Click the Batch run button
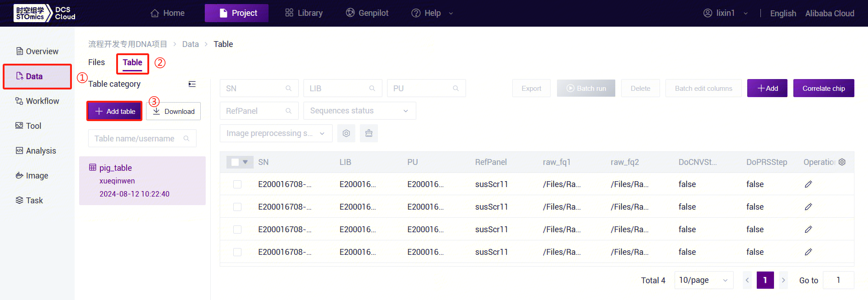This screenshot has height=300, width=868. [586, 88]
